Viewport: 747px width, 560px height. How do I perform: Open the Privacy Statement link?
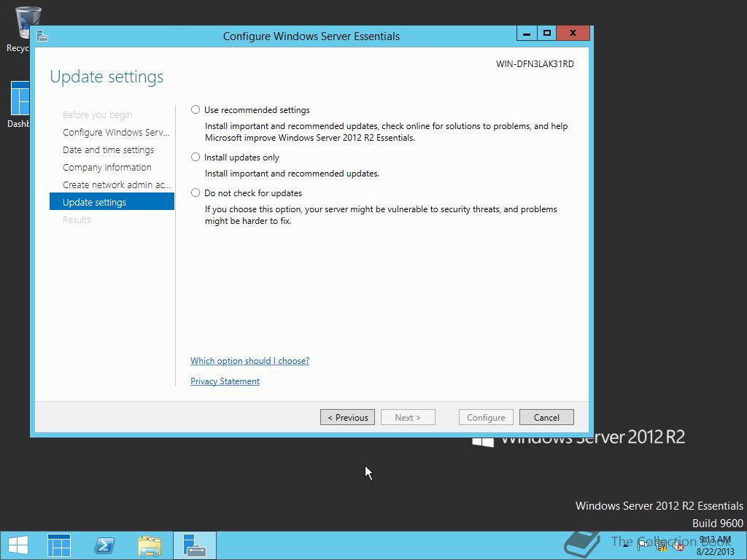pos(225,381)
